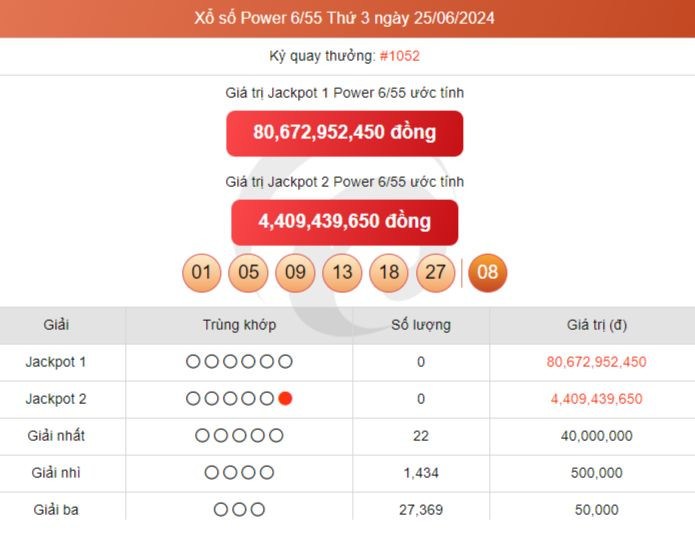Viewport: 695px width, 543px height.
Task: Click the dark orange bonus ball 08
Action: click(487, 272)
